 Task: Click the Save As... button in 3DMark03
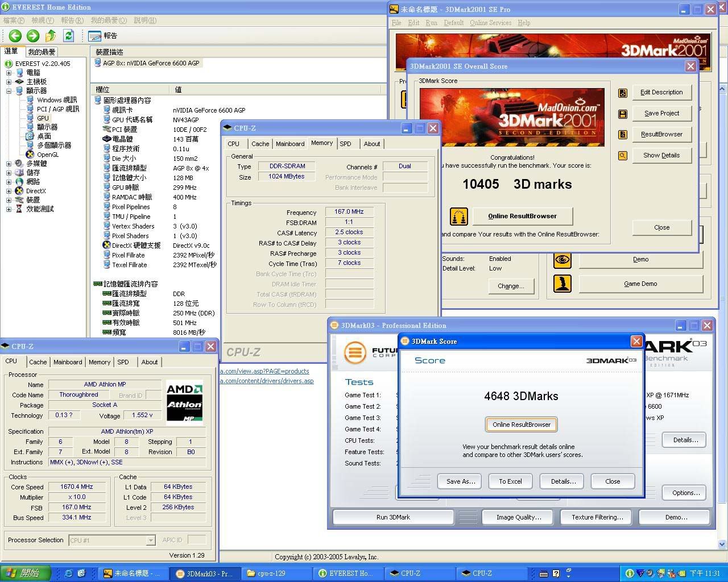pyautogui.click(x=460, y=481)
